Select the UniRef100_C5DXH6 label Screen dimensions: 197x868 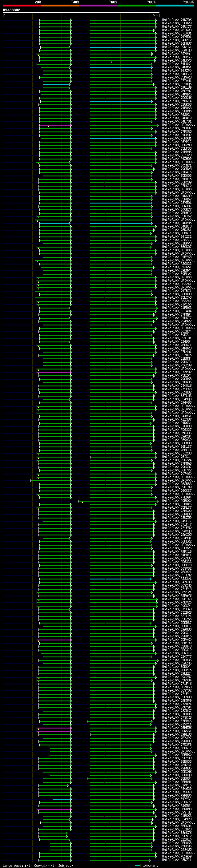[x=177, y=772]
